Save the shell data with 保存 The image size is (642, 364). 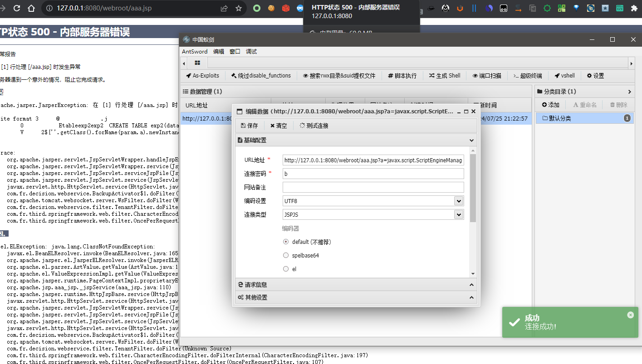pos(250,126)
